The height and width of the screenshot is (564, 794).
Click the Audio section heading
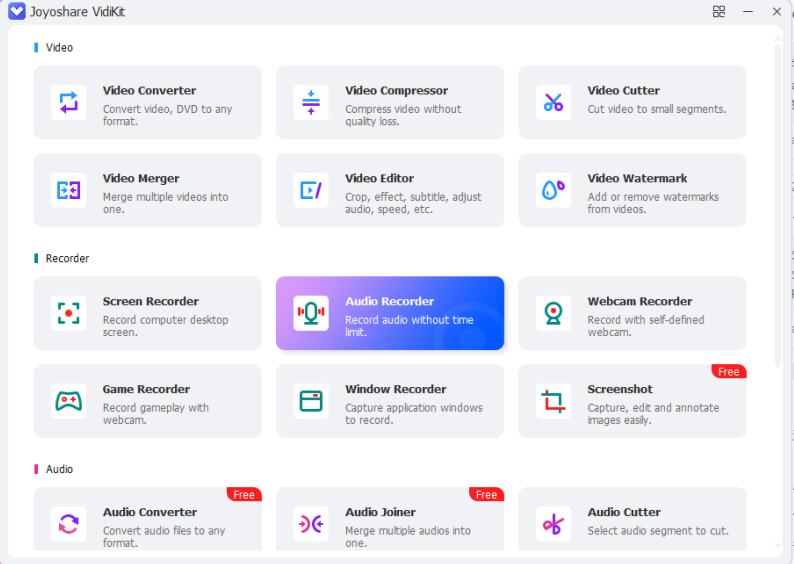point(59,469)
